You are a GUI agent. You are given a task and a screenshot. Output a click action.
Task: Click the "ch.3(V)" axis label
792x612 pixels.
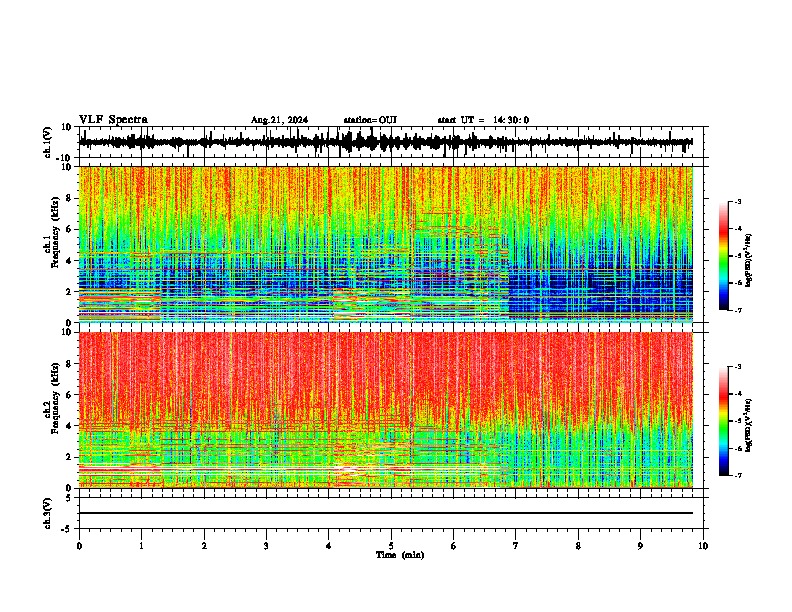47,513
